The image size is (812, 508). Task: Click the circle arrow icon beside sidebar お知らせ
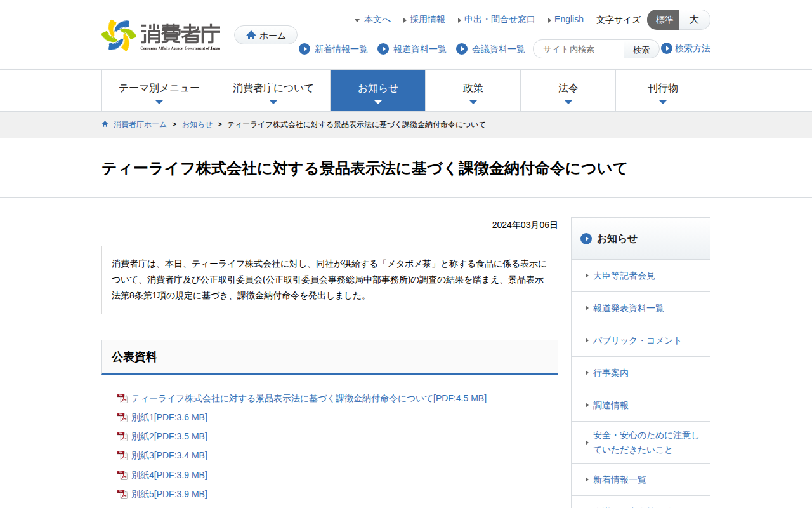[586, 239]
